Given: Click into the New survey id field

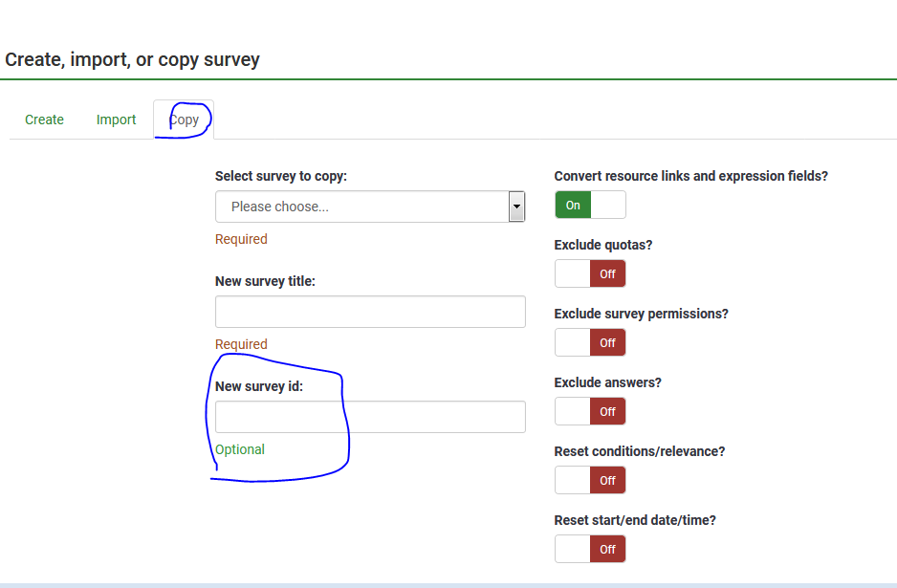Looking at the screenshot, I should (x=370, y=417).
